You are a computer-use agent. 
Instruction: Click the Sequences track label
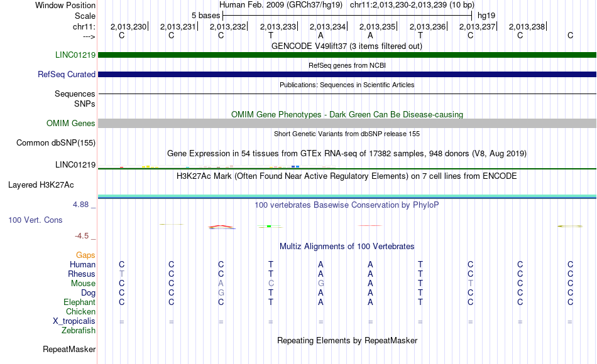[x=75, y=94]
